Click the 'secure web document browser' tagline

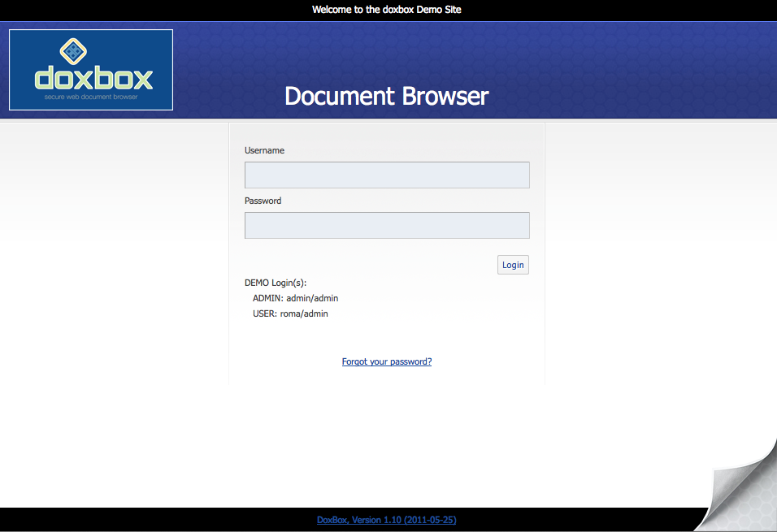pyautogui.click(x=90, y=96)
